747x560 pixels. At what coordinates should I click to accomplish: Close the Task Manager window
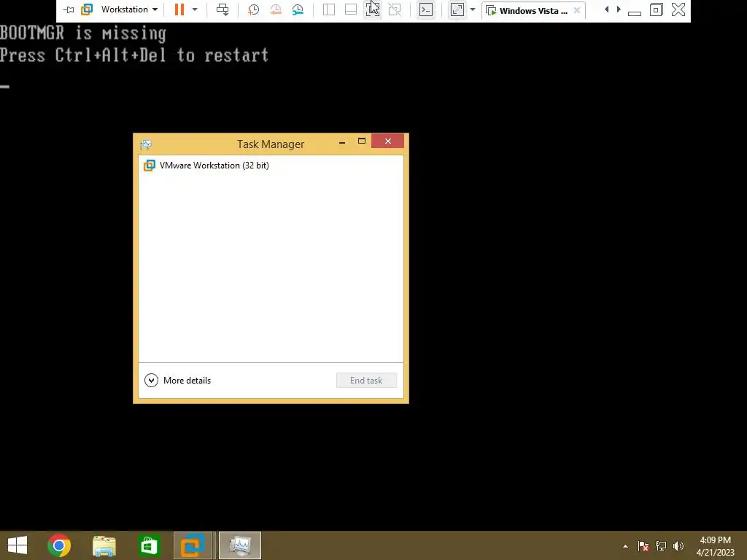(388, 141)
